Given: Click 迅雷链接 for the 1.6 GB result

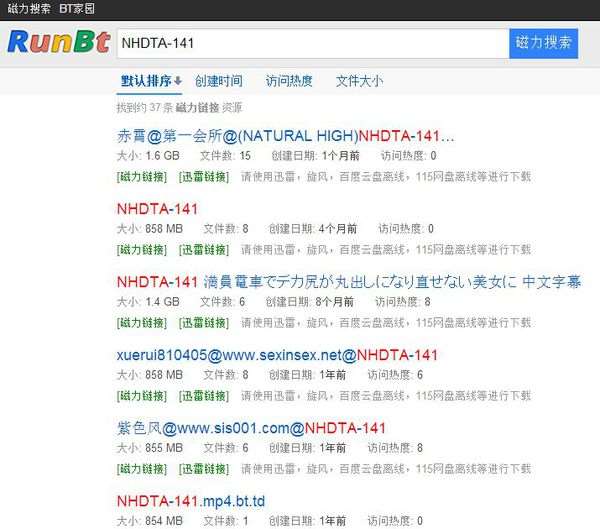Looking at the screenshot, I should click(x=204, y=177).
